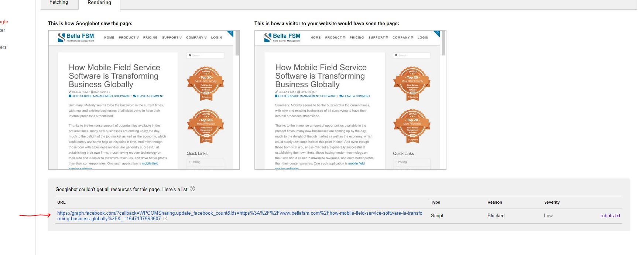Click search magnifier in visitor preview

click(396, 55)
